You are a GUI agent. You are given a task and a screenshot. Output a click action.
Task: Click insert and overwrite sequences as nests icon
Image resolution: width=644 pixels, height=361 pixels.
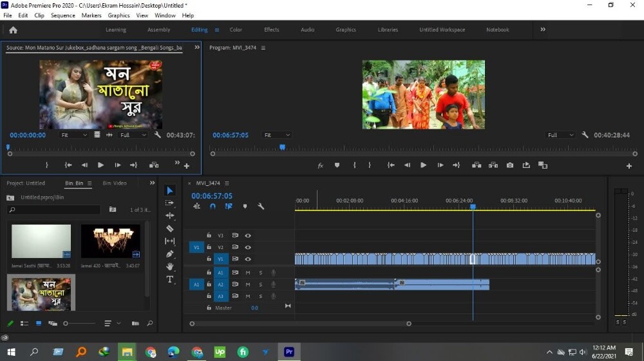[196, 207]
